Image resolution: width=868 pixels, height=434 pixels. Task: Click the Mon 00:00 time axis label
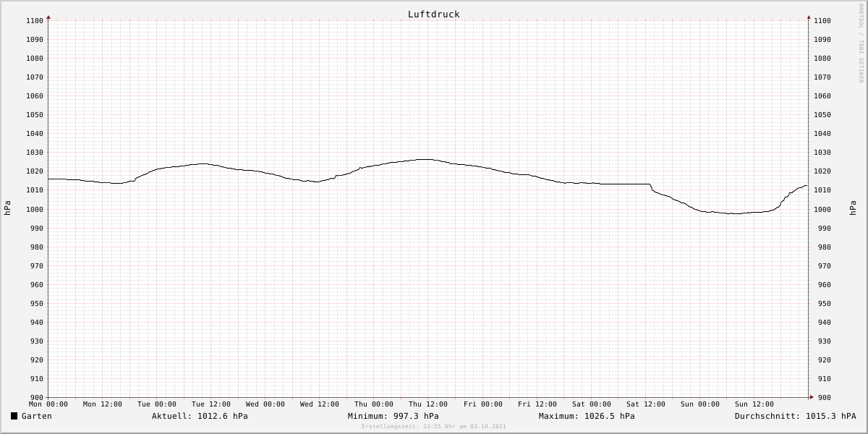point(48,404)
